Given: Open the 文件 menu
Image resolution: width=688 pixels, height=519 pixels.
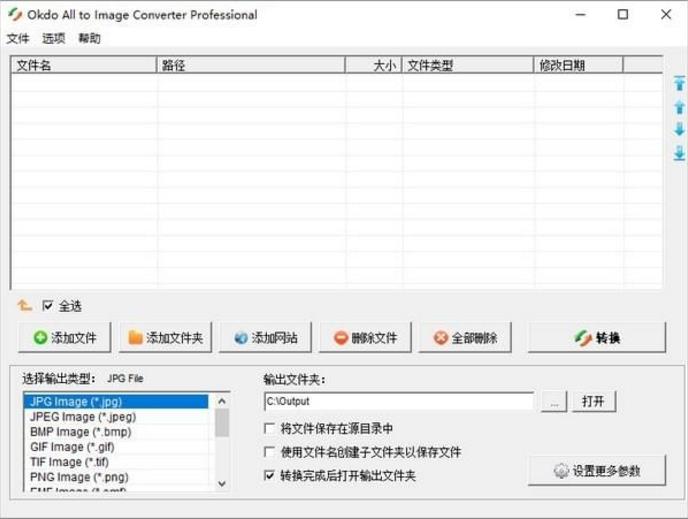Looking at the screenshot, I should (18, 39).
